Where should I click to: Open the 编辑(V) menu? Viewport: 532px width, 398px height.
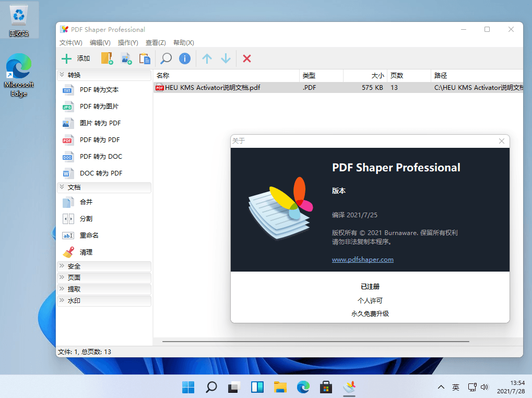[100, 43]
